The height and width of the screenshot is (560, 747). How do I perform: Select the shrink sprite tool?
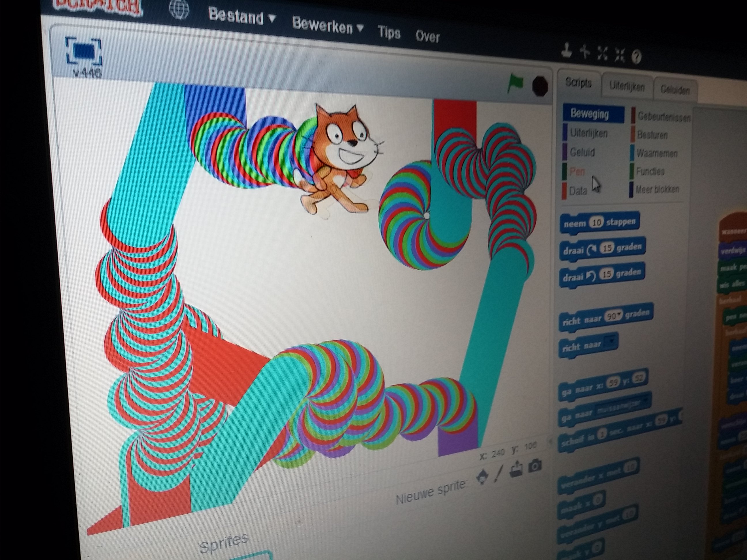tap(620, 55)
